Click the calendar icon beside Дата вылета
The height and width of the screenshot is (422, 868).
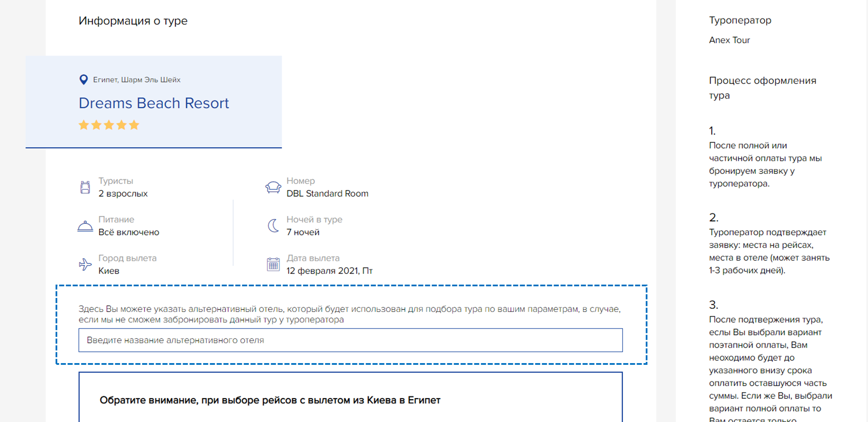click(x=273, y=264)
